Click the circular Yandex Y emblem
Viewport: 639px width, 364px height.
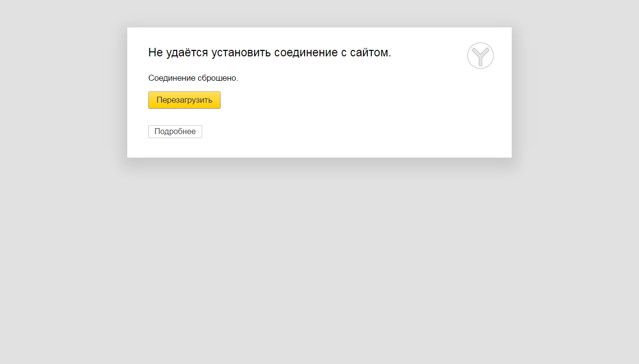tap(480, 55)
